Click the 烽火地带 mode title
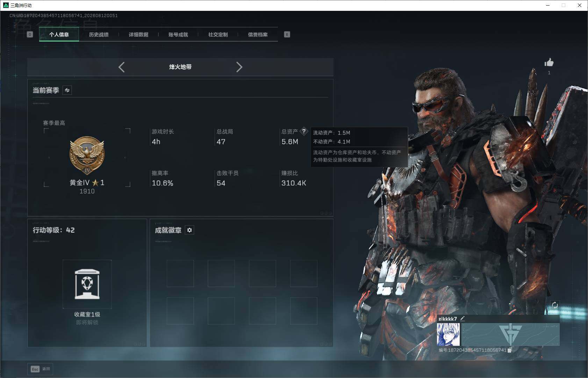588x378 pixels. 180,67
